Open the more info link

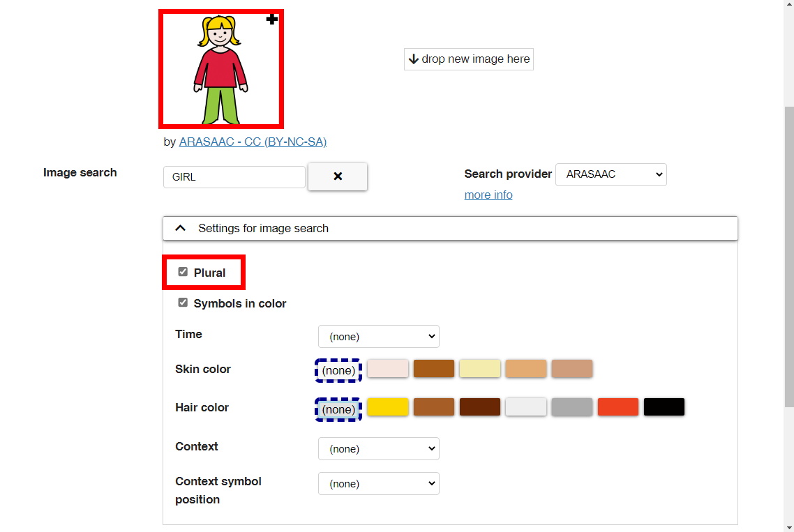coord(488,195)
